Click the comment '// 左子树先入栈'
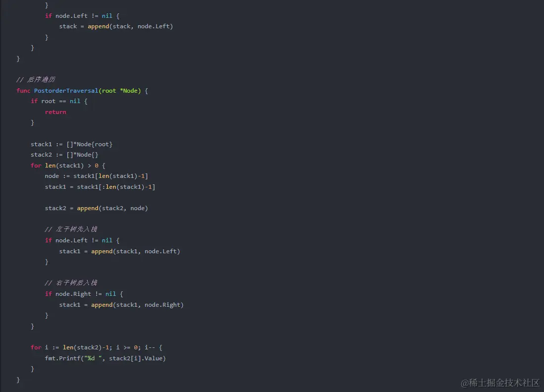544x392 pixels. click(71, 229)
